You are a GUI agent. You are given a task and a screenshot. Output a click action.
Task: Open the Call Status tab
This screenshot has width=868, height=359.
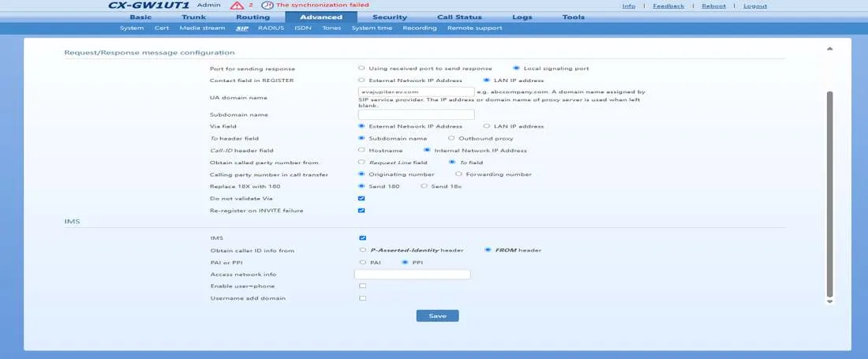tap(459, 17)
